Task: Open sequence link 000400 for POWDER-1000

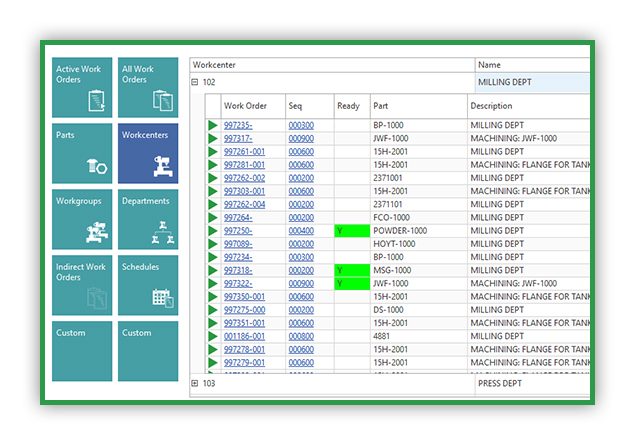Action: (x=300, y=231)
